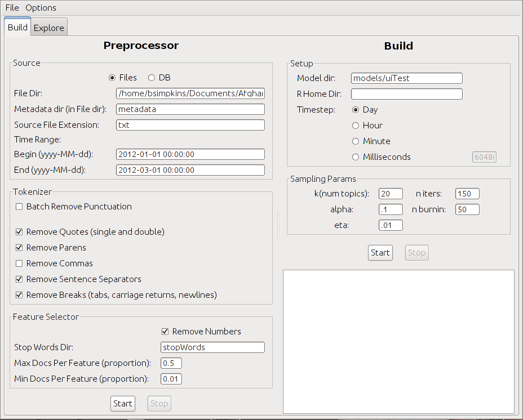Click into the File Dir field

190,93
